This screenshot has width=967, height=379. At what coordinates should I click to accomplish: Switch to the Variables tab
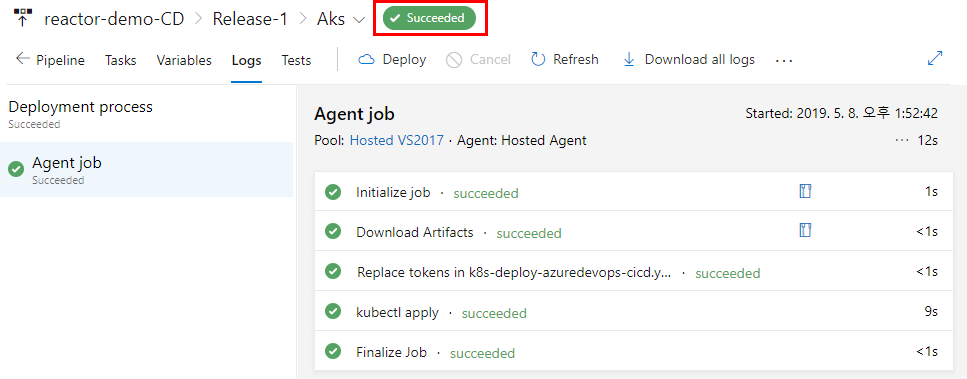pyautogui.click(x=184, y=60)
